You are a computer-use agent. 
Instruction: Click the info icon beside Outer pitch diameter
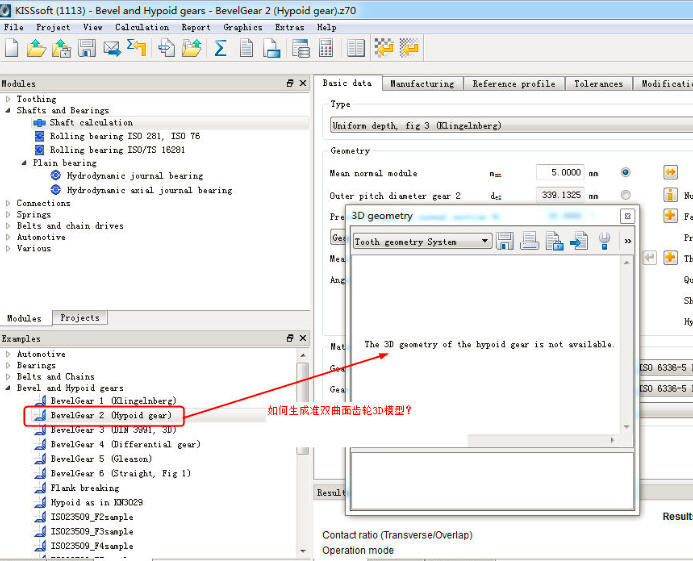pos(670,195)
